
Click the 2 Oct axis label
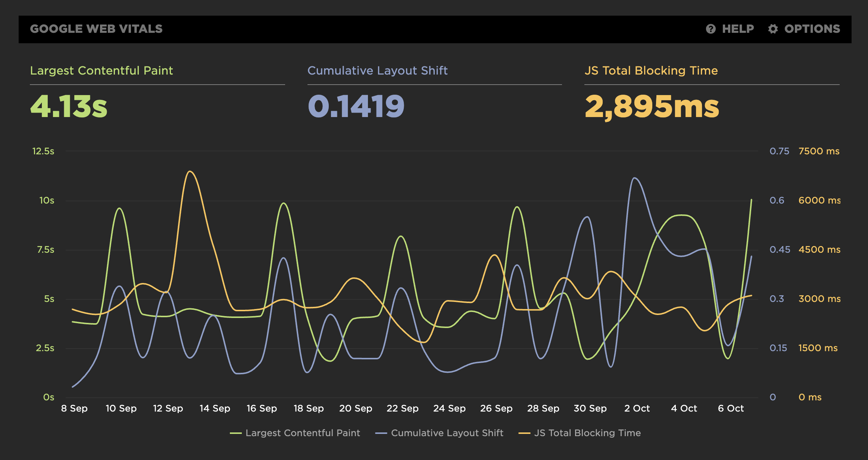click(x=637, y=409)
